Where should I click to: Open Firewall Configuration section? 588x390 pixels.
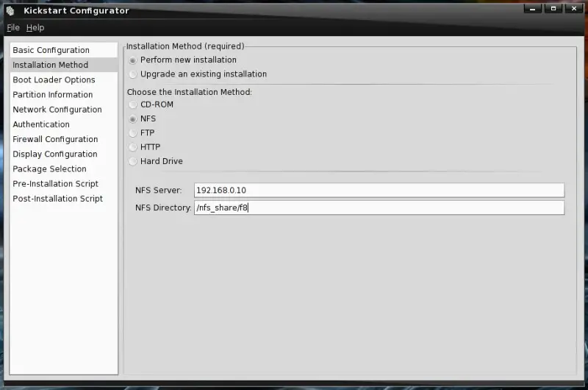(64, 139)
